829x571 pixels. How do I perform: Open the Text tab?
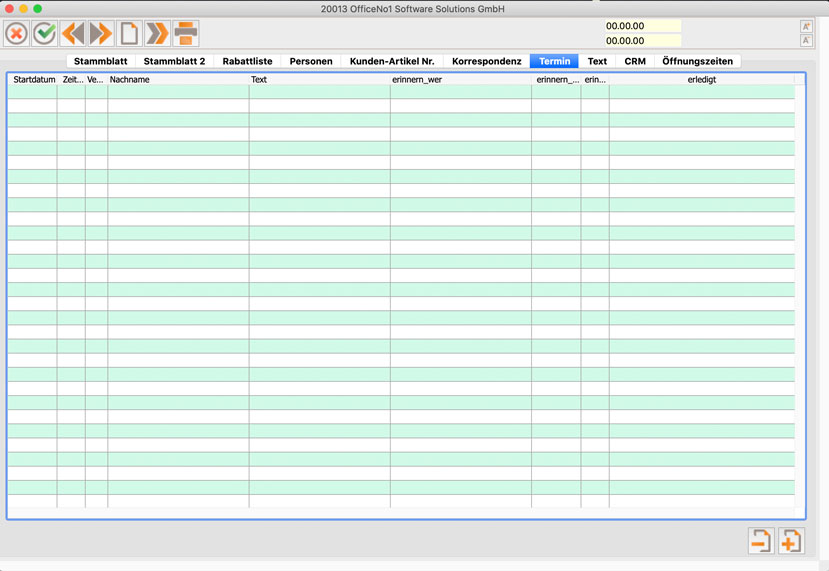coord(597,61)
